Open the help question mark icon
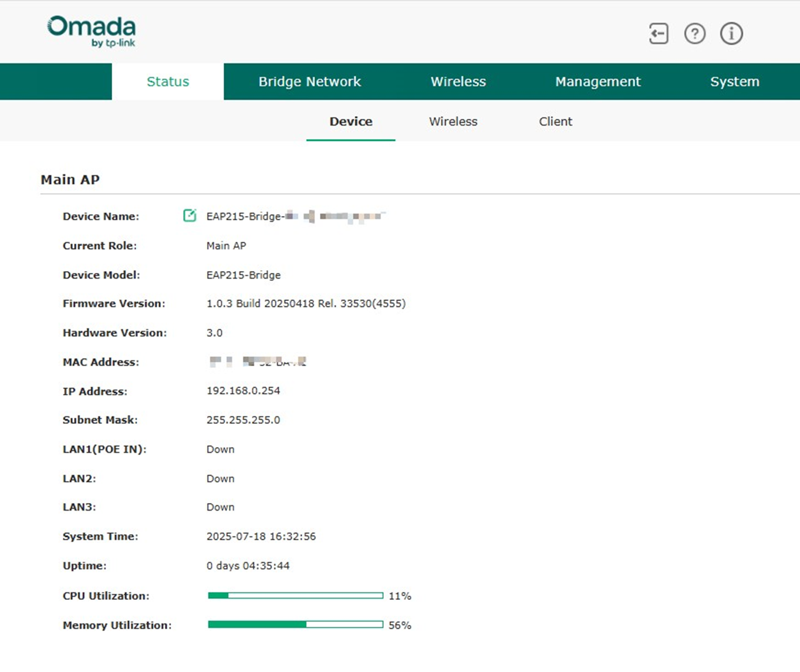 [695, 33]
